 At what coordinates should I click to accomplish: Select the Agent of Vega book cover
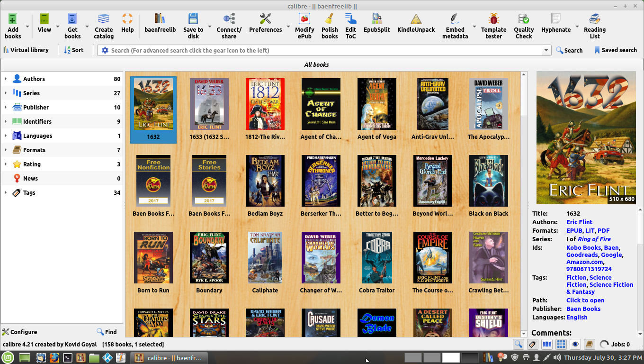[377, 104]
